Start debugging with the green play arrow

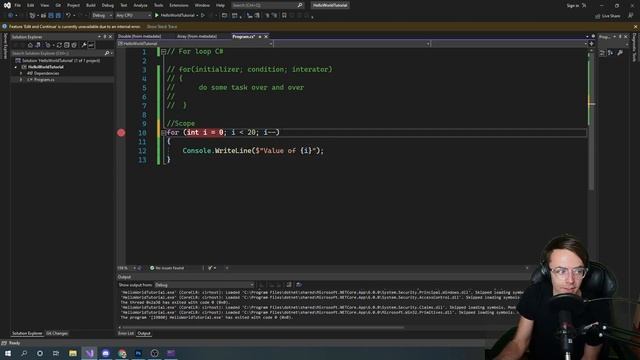(x=156, y=16)
